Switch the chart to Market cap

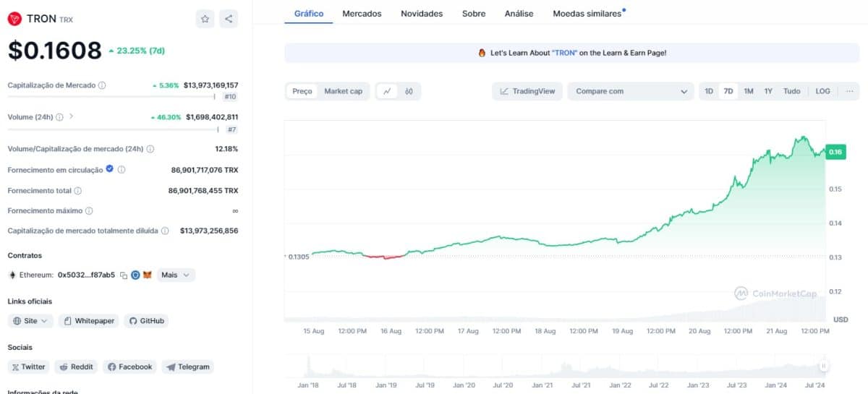point(343,91)
